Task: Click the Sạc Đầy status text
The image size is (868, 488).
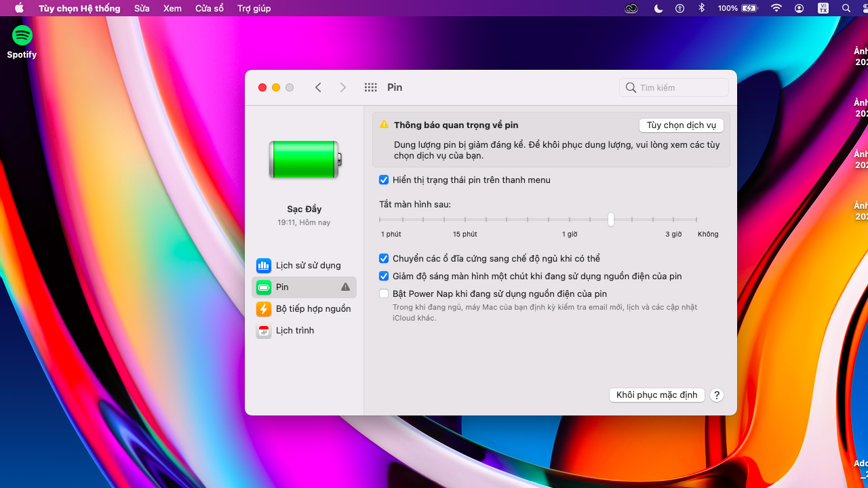Action: click(304, 209)
